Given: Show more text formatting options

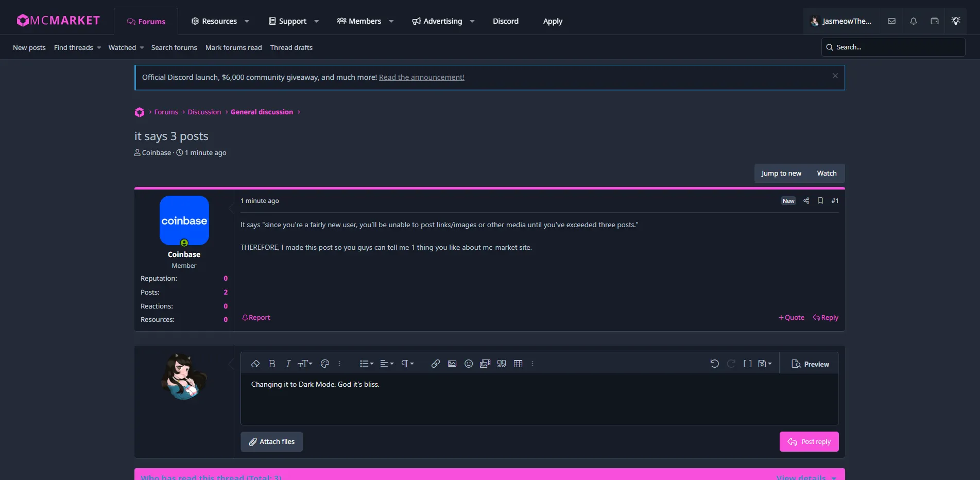Looking at the screenshot, I should [339, 364].
